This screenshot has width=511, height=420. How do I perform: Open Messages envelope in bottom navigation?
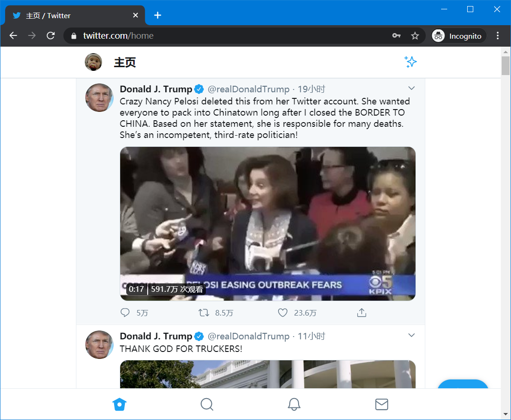pos(382,404)
